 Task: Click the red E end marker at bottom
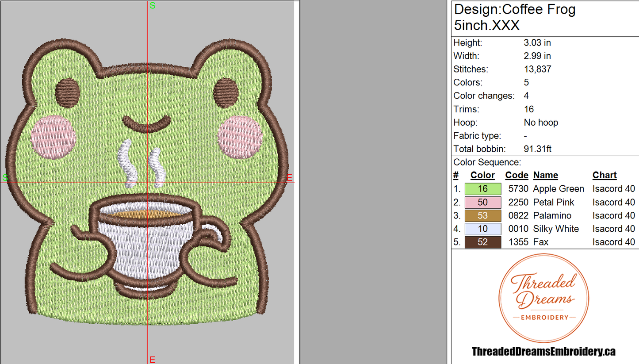click(153, 360)
